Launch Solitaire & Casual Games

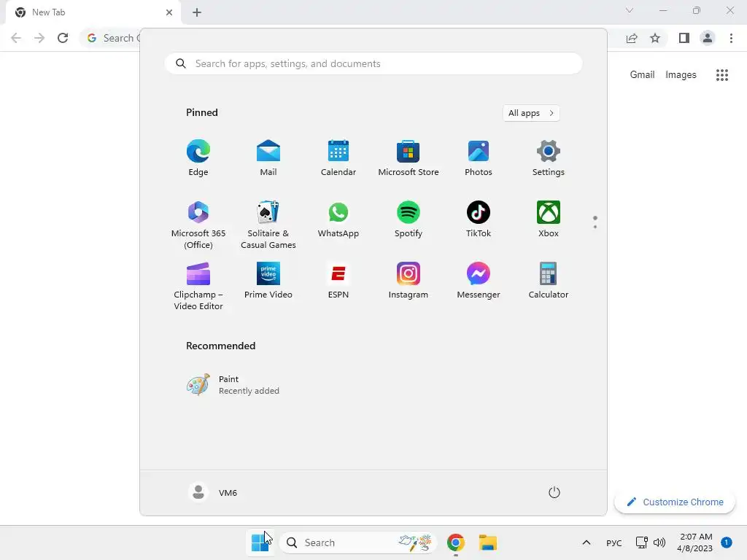tap(268, 225)
